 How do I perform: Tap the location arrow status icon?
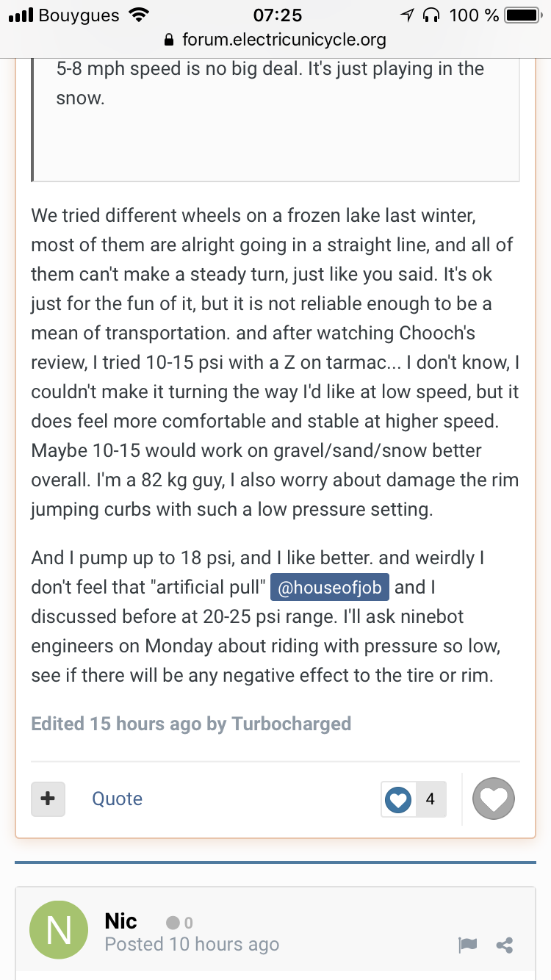408,15
